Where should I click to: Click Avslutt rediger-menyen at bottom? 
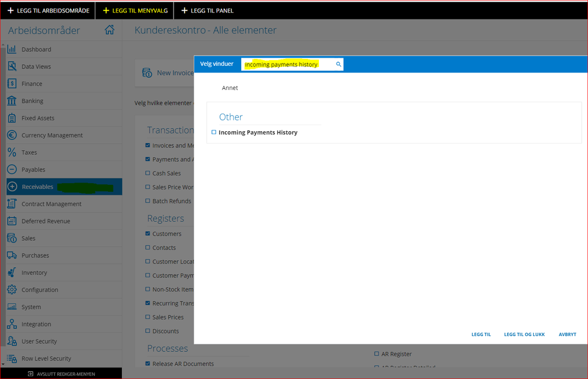[x=61, y=374]
